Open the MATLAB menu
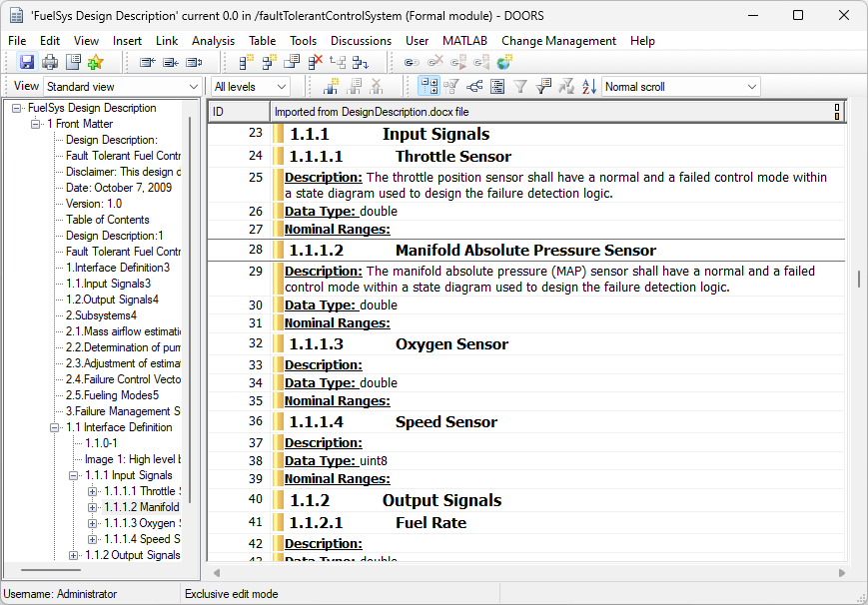Viewport: 868px width, 605px height. click(463, 41)
